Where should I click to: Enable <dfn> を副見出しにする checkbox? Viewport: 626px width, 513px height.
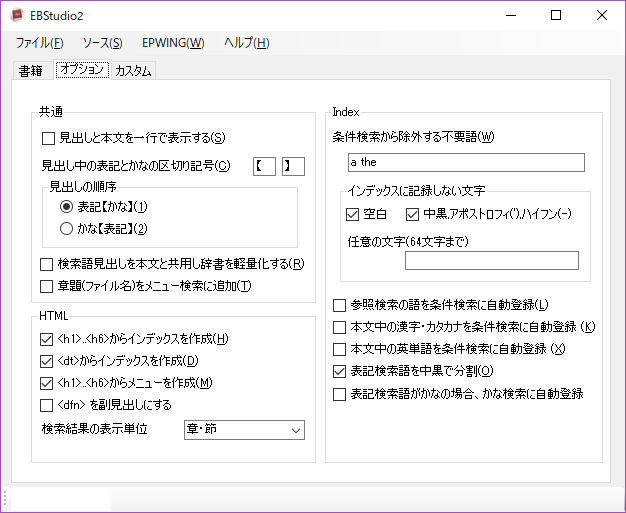tap(47, 405)
